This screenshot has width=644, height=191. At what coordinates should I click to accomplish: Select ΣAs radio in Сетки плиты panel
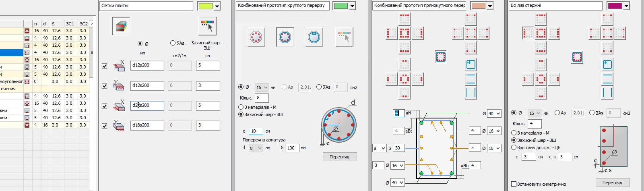pos(173,43)
